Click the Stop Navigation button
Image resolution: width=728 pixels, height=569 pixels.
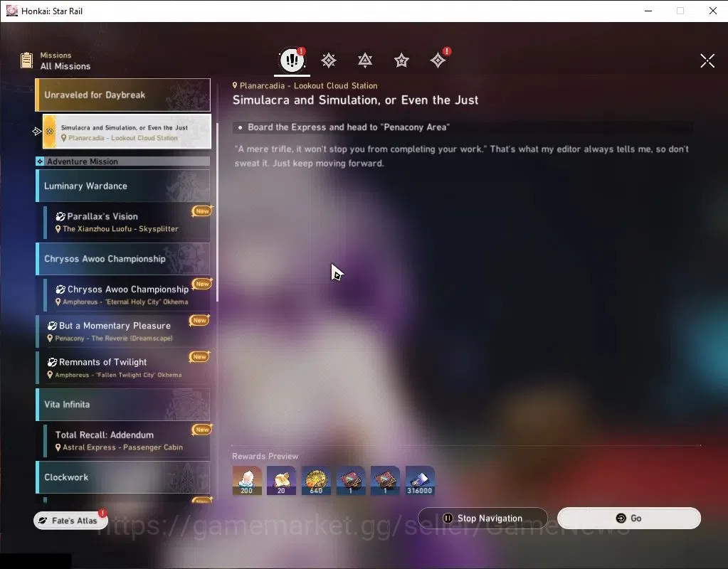coord(483,518)
